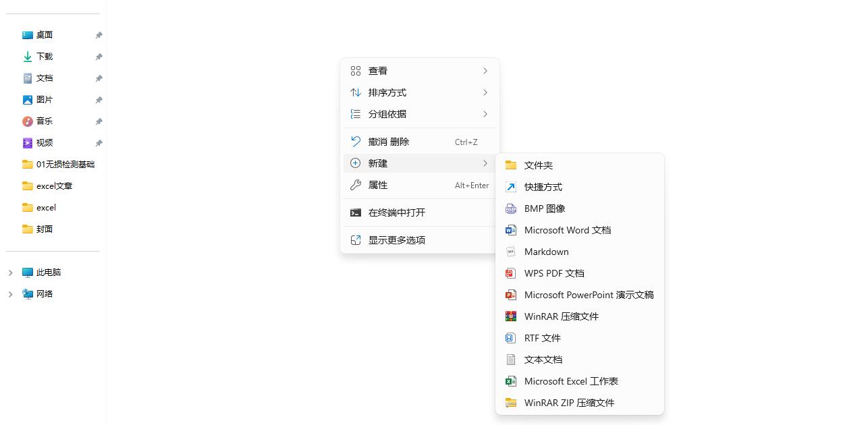Click the WinRAR 压缩文件 books icon

(511, 317)
